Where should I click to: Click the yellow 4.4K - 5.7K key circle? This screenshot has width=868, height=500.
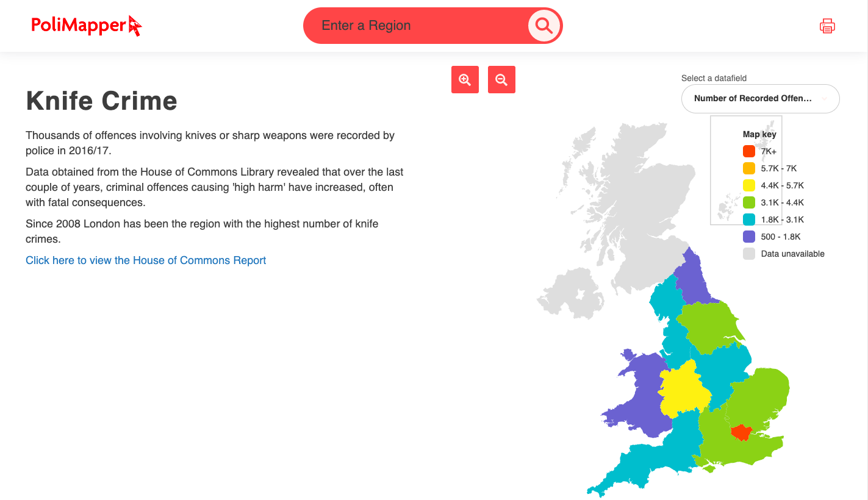click(x=749, y=185)
